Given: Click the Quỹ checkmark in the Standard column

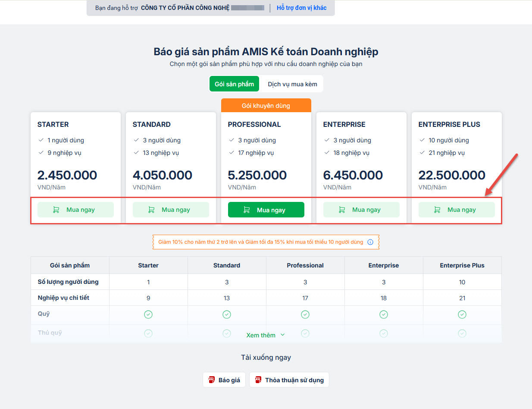Looking at the screenshot, I should [x=227, y=315].
